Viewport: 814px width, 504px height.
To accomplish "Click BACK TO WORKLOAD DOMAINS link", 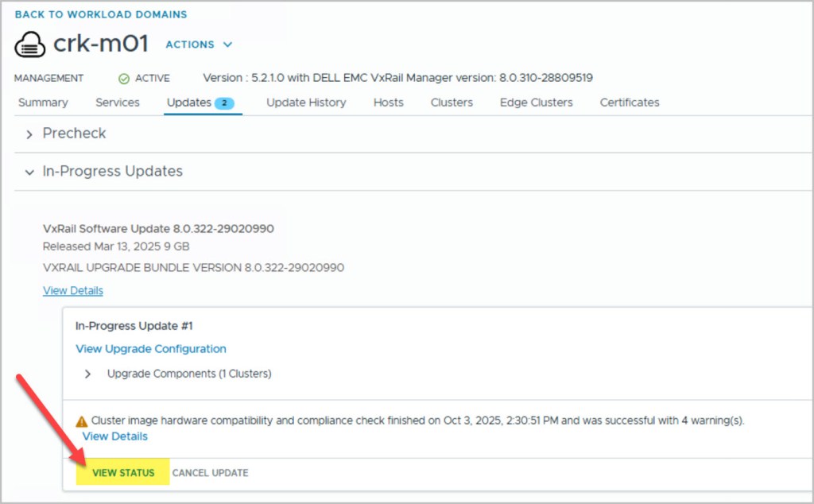I will tap(101, 14).
